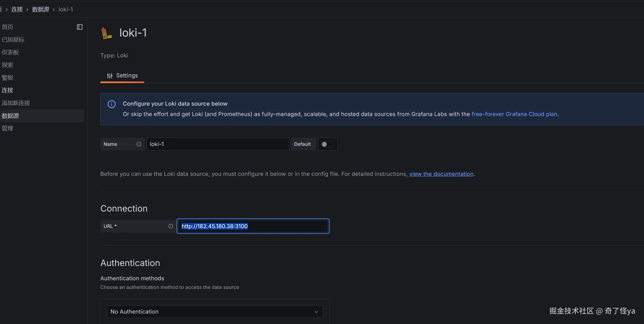
Task: Open the free-forever Grafana Cloud plan link
Action: click(x=514, y=114)
